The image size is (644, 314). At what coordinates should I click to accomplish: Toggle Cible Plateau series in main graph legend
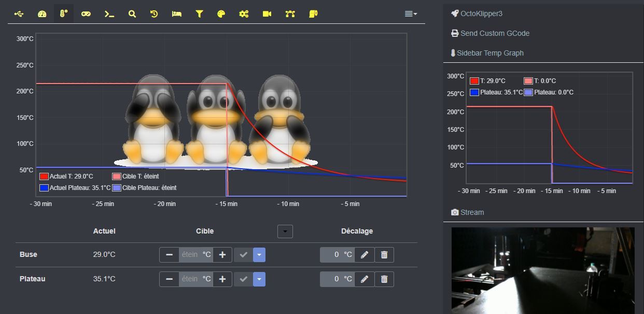tap(145, 188)
